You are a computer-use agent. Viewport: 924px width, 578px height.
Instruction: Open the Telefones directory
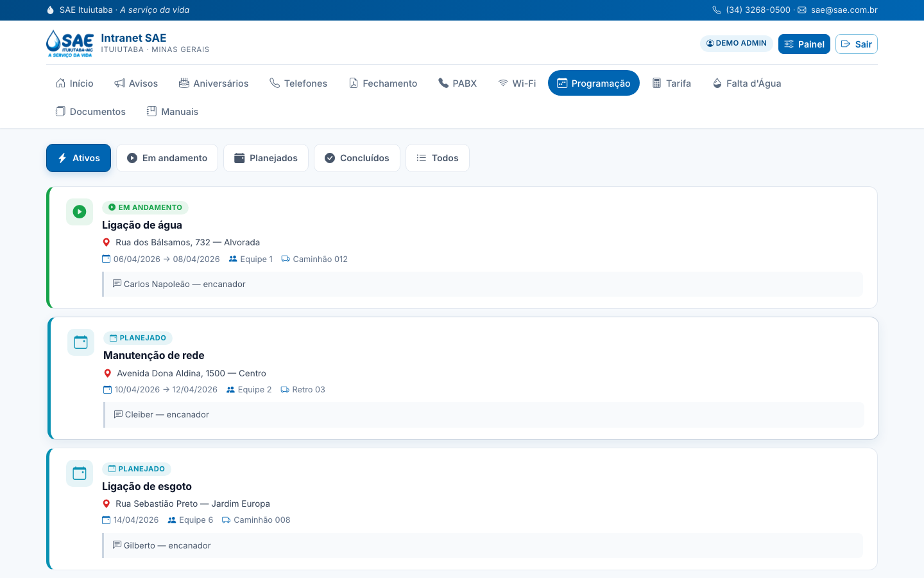point(298,83)
